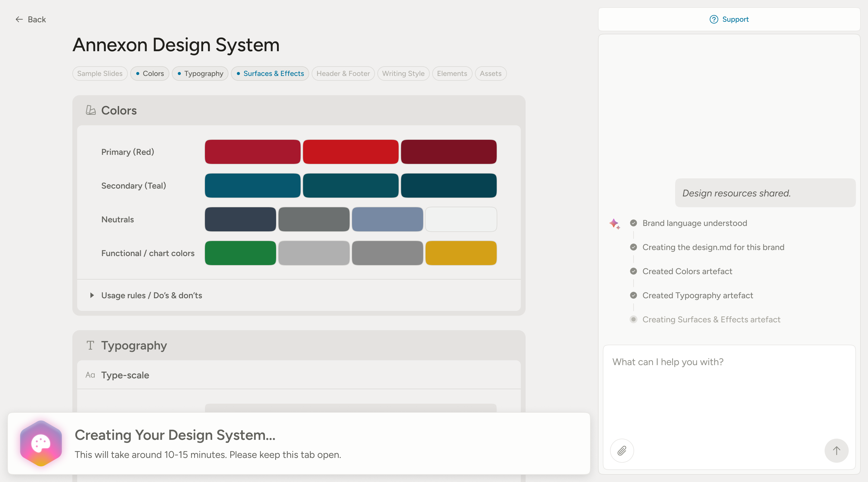This screenshot has width=868, height=482.
Task: Click 'Created Typography artefact' step text
Action: pos(697,296)
